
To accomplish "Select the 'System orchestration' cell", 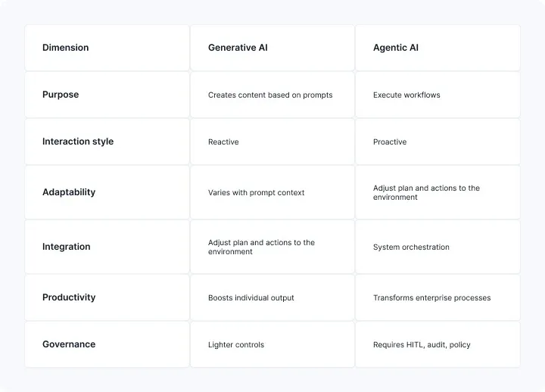I will pos(438,247).
